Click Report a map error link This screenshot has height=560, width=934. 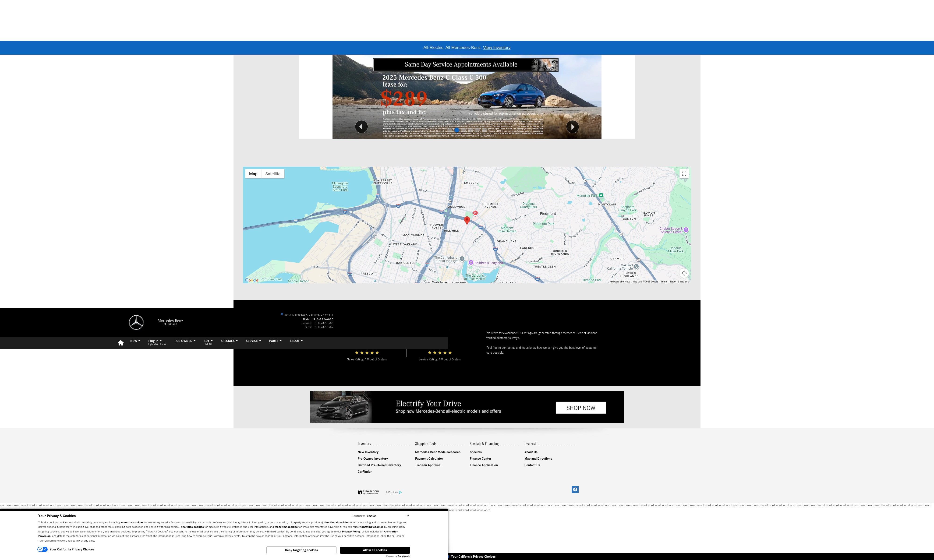(x=680, y=282)
